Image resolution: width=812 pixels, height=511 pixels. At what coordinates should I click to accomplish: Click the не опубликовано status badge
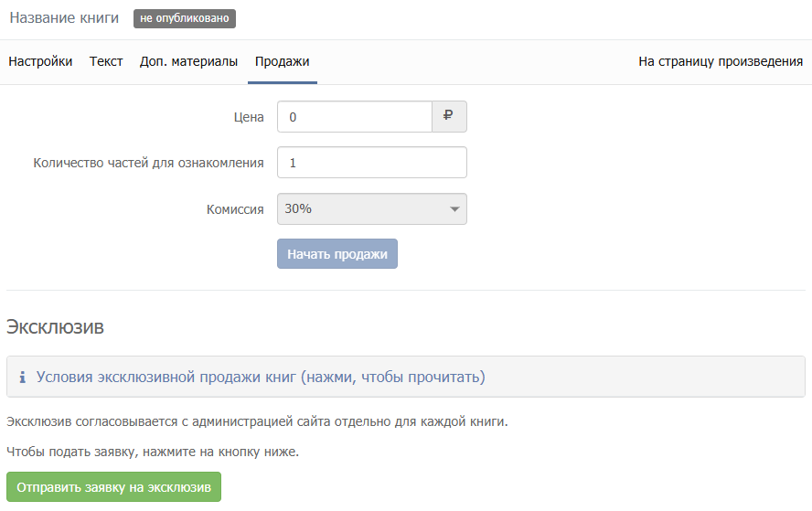point(185,18)
